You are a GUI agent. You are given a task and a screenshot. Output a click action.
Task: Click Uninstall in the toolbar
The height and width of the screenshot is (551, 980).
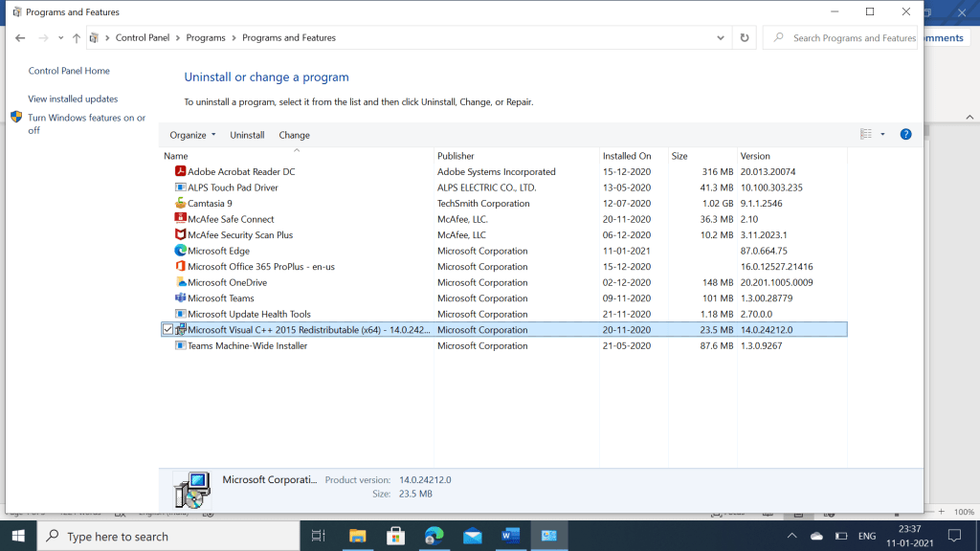(247, 135)
